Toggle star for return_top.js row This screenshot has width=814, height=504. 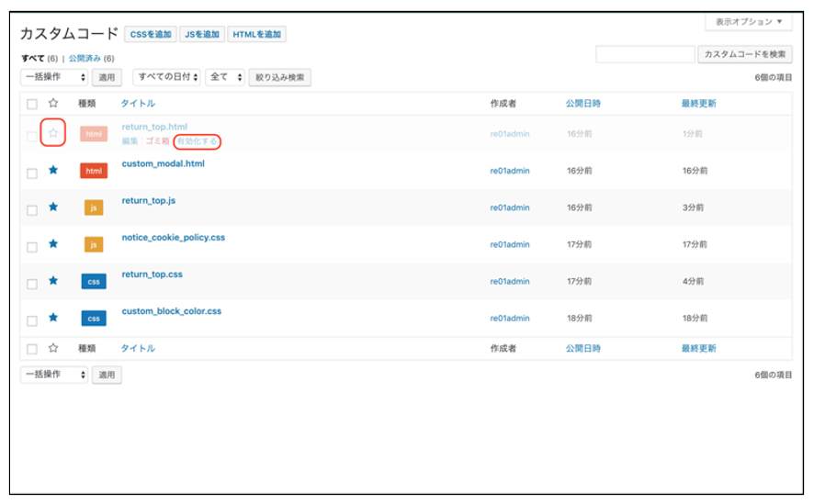point(53,207)
